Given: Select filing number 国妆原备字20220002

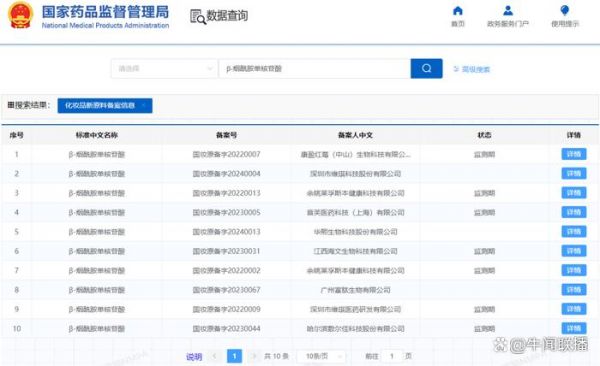Looking at the screenshot, I should (x=227, y=271).
